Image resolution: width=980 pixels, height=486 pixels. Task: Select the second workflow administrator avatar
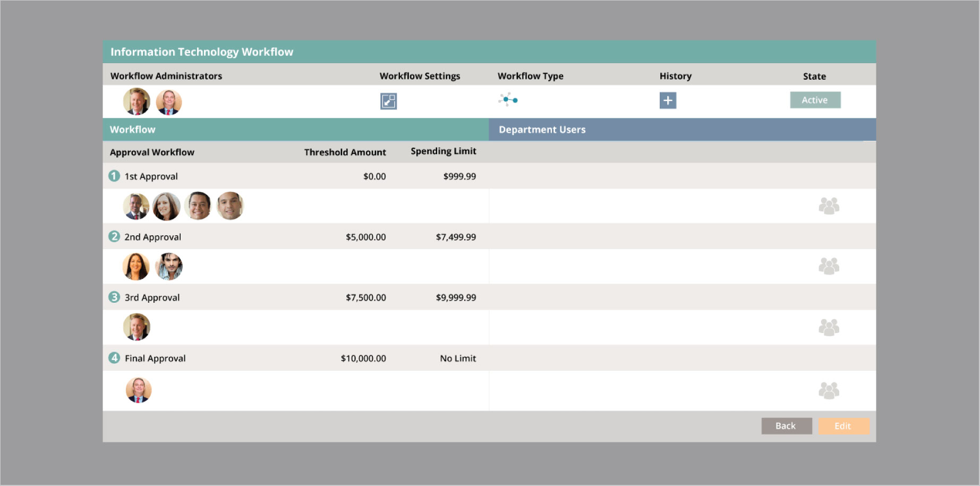(x=169, y=102)
